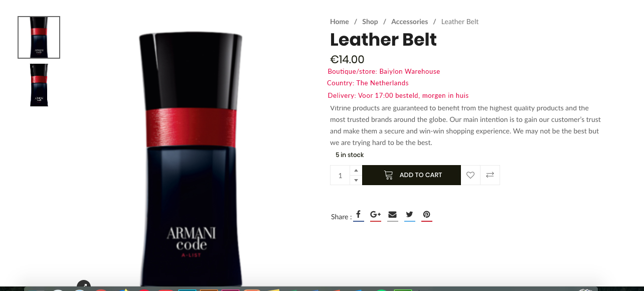Add item to wishlist heart icon
Screen dimensions: 644x291
(470, 175)
